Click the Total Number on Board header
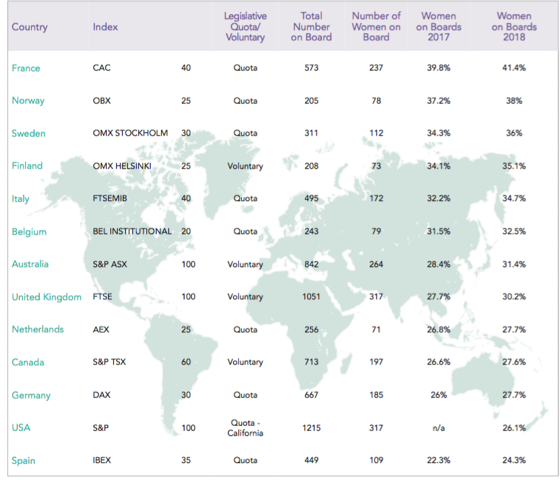The width and height of the screenshot is (560, 480). [311, 26]
